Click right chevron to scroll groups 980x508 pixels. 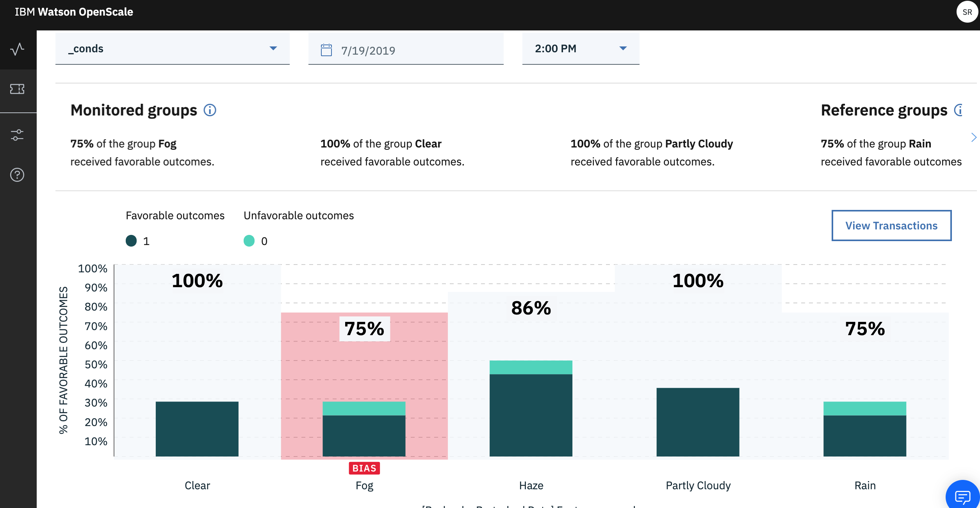pyautogui.click(x=973, y=137)
